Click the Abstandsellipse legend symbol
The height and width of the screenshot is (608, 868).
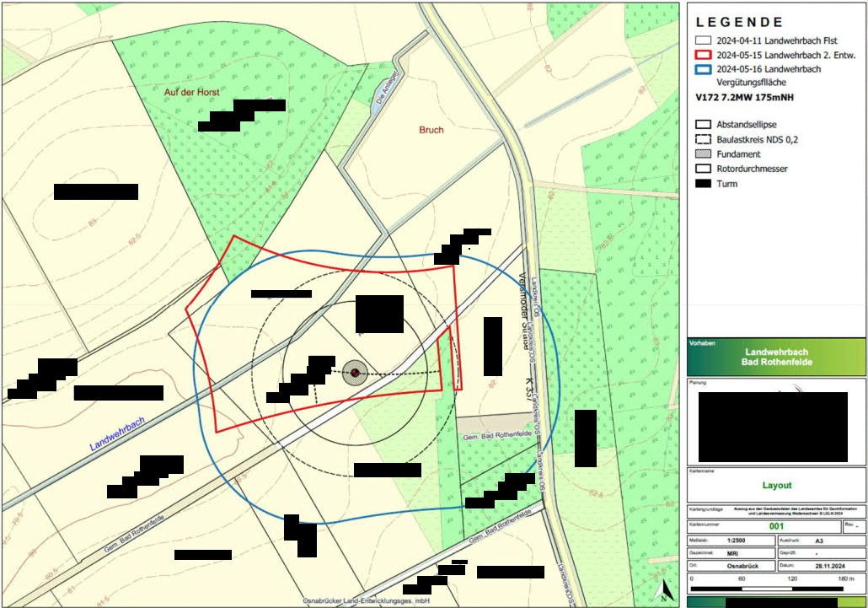[703, 124]
